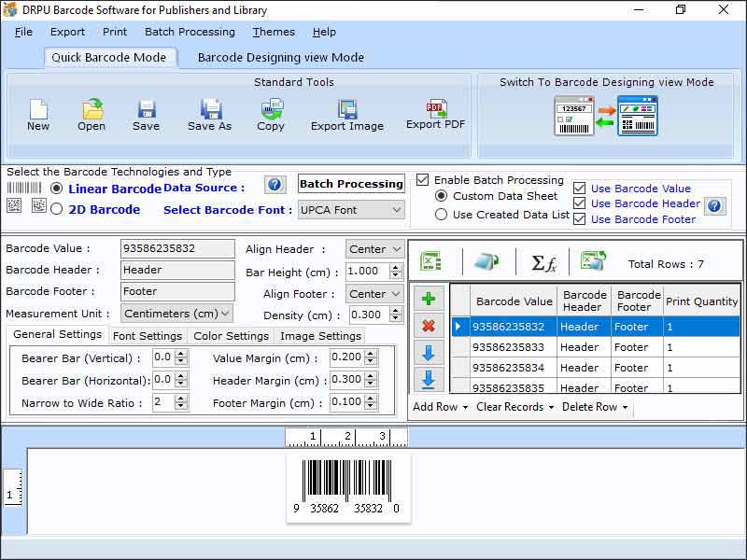Export the barcode as an image
The width and height of the screenshot is (747, 560).
(x=346, y=112)
